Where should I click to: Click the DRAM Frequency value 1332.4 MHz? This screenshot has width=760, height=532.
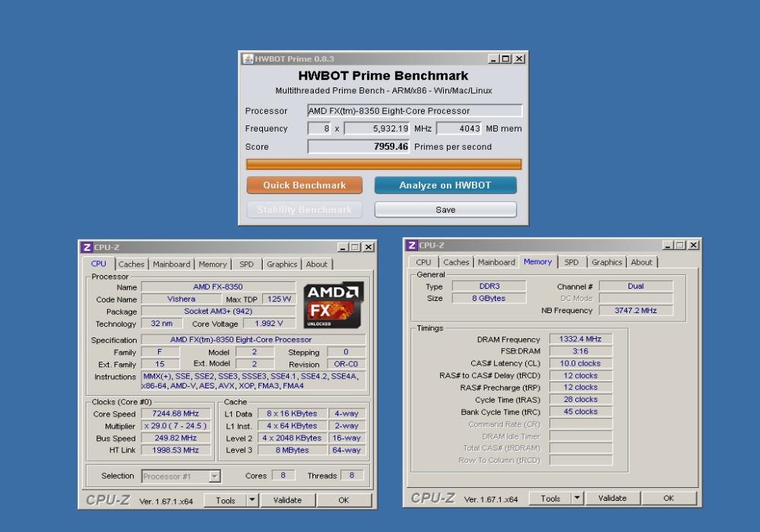pos(580,339)
